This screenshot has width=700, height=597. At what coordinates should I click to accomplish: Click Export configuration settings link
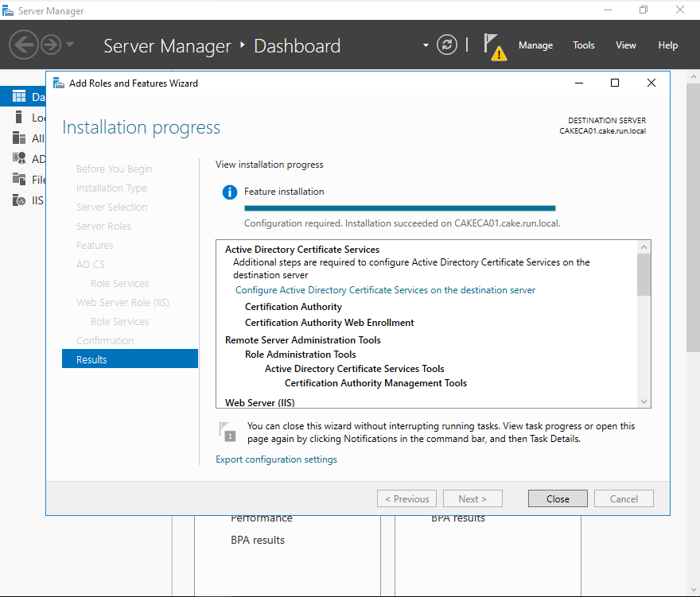276,459
